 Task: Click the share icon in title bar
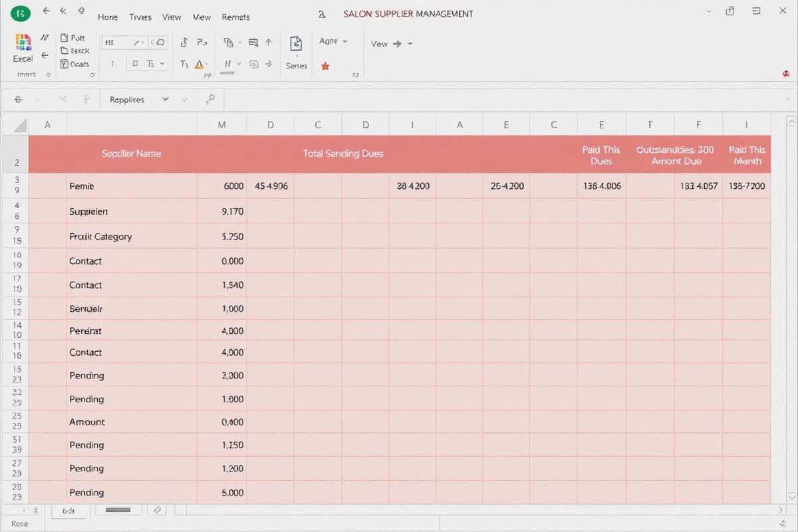[731, 11]
